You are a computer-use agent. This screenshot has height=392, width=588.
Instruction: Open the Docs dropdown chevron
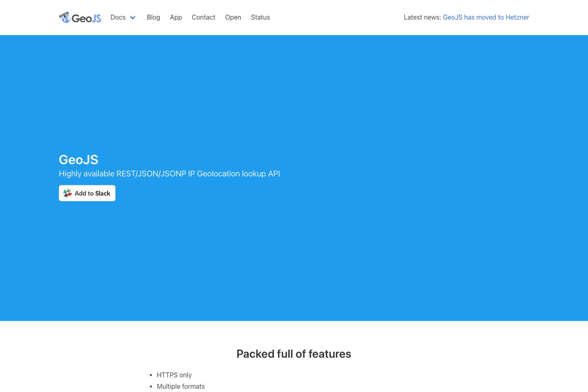point(133,18)
